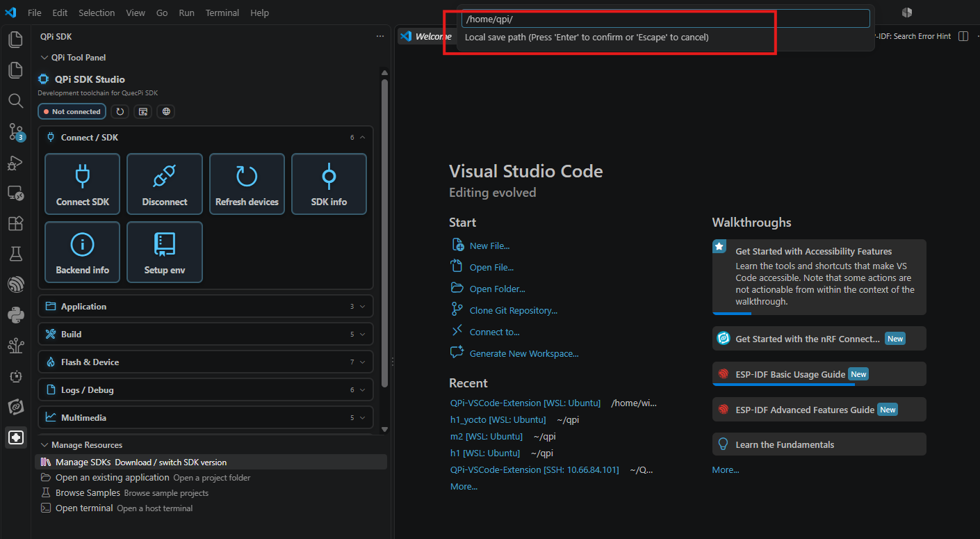Expand the Logs / Debug section

pyautogui.click(x=206, y=389)
